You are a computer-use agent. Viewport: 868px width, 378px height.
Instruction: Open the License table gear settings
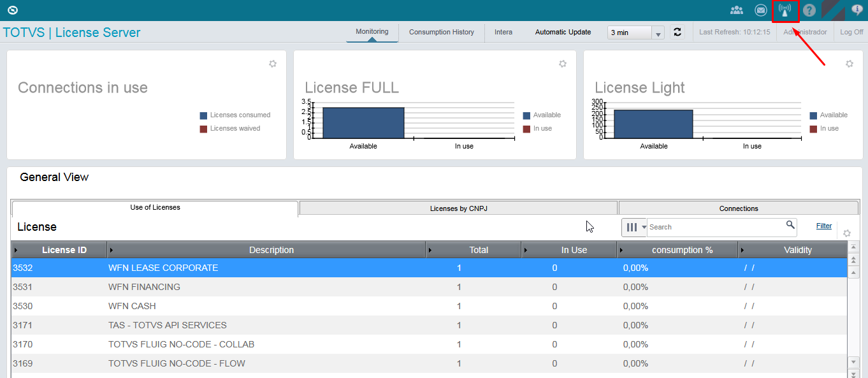pyautogui.click(x=847, y=233)
